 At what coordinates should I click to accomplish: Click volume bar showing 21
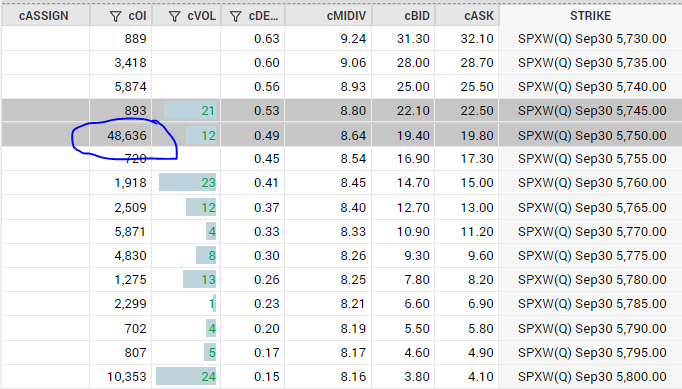[x=190, y=111]
